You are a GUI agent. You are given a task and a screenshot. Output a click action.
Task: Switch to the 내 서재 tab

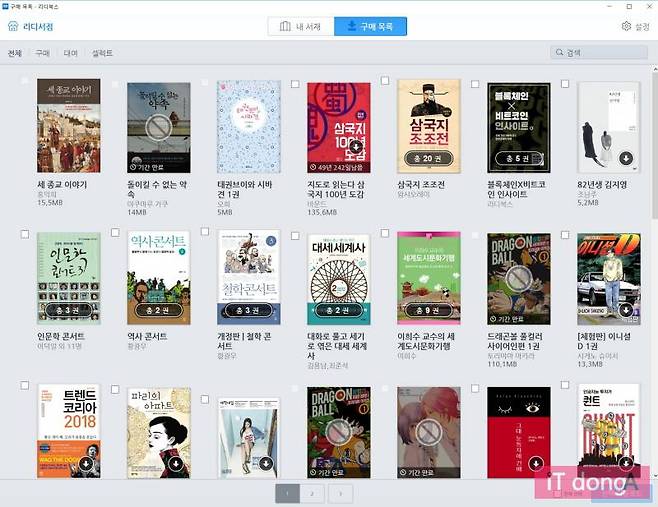pyautogui.click(x=300, y=26)
